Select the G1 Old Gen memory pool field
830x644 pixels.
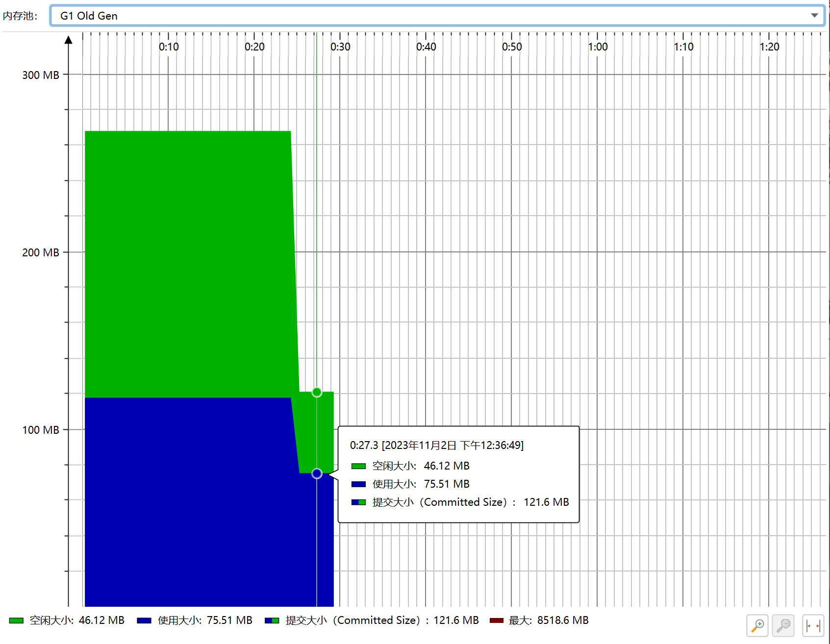pos(437,16)
